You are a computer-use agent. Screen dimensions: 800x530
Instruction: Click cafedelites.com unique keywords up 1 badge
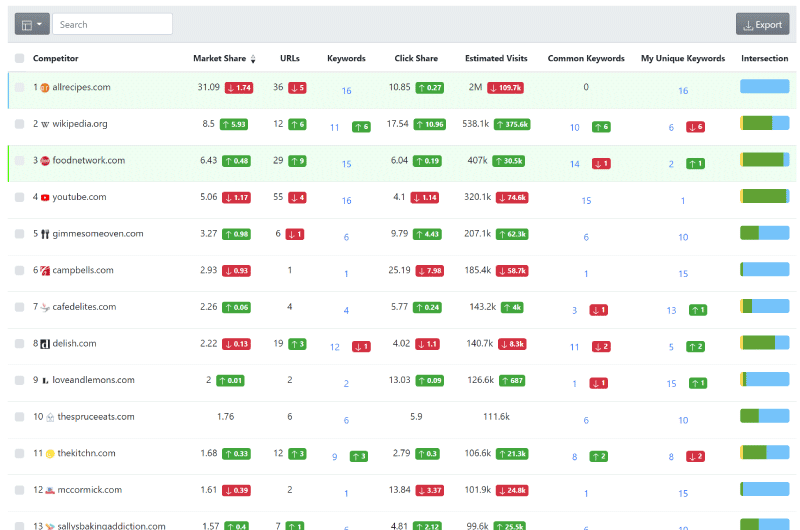click(x=698, y=310)
